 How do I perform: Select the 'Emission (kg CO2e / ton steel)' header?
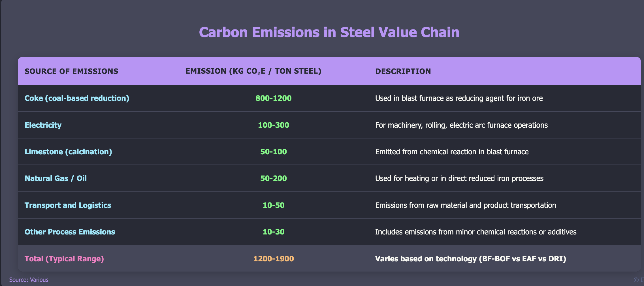[253, 71]
